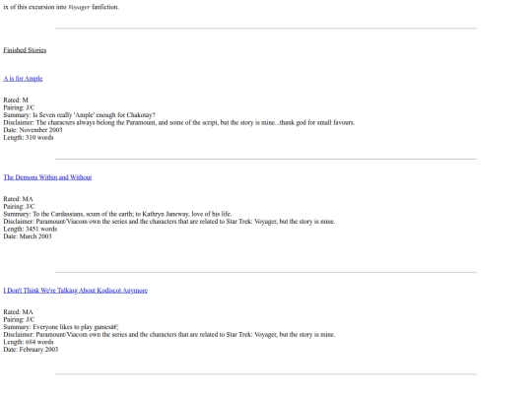Click the 'Length: 310 words' text
Image resolution: width=532 pixels, height=399 pixels.
(x=29, y=137)
